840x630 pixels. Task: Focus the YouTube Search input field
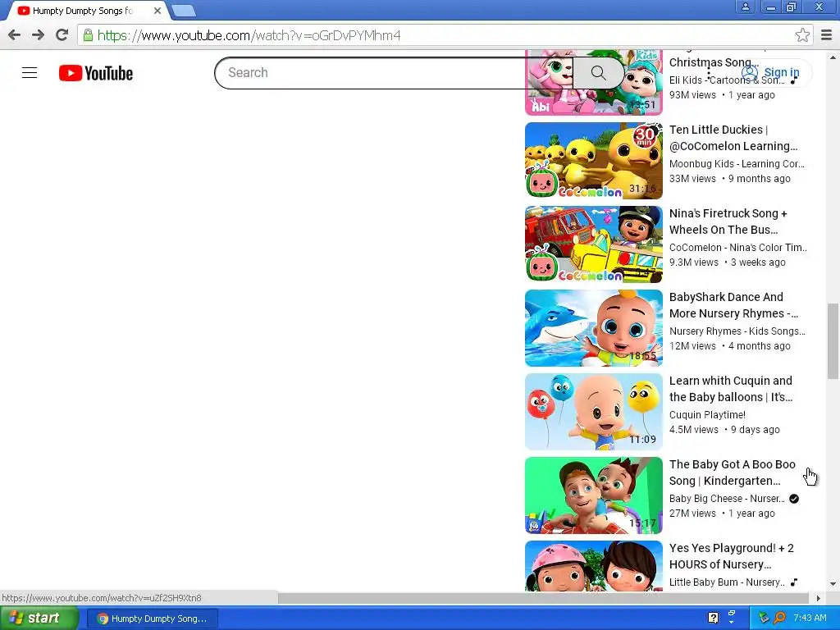[x=394, y=73]
